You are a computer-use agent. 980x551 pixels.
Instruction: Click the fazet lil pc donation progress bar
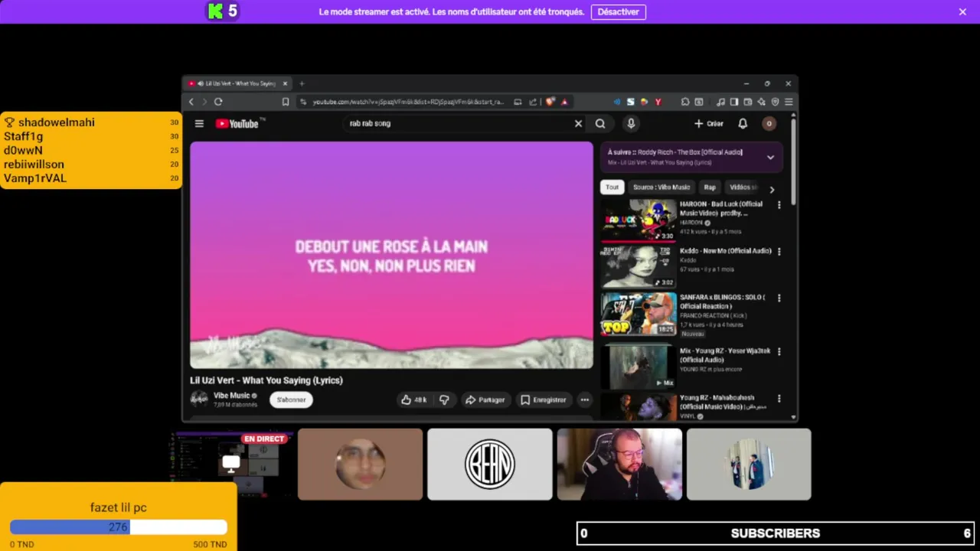119,527
